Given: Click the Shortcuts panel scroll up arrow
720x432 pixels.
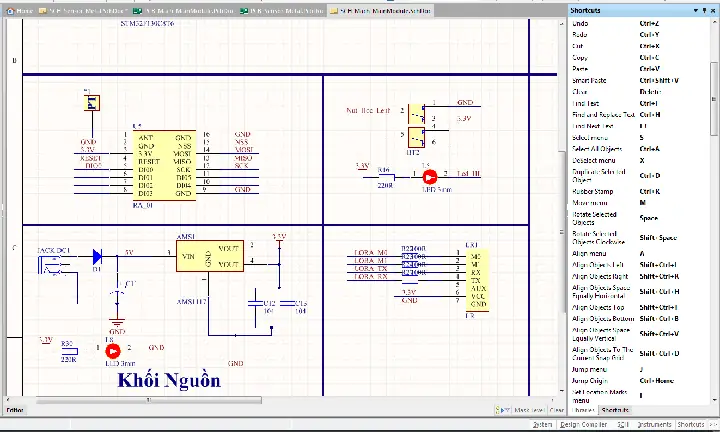Looking at the screenshot, I should click(x=714, y=22).
